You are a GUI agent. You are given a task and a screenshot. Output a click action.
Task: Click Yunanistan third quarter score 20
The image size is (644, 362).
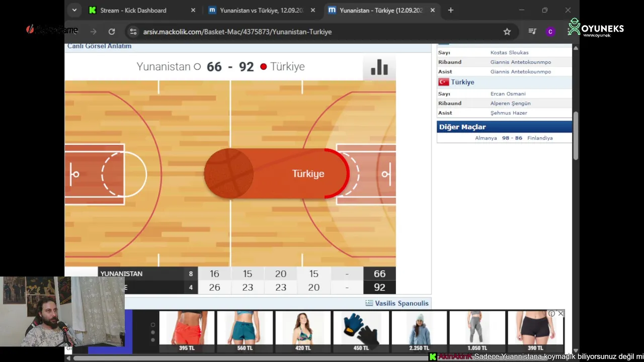click(281, 274)
